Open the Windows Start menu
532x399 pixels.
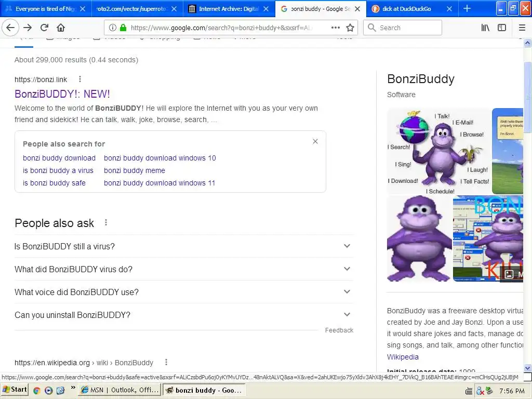click(15, 390)
